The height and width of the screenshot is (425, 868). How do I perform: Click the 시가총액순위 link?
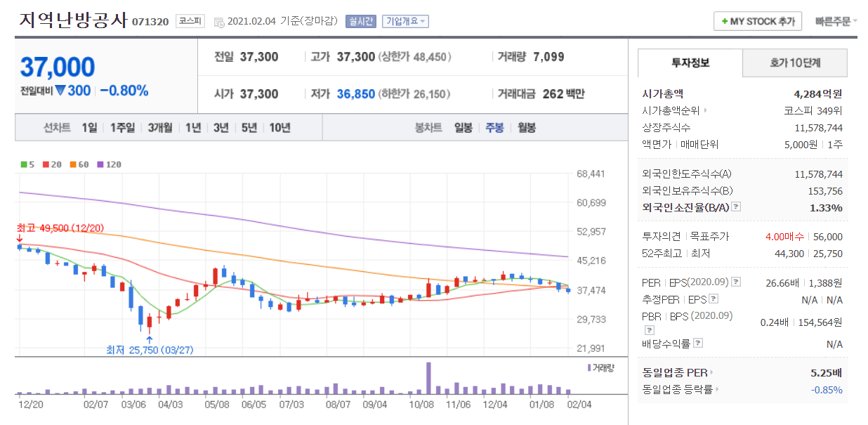(671, 110)
